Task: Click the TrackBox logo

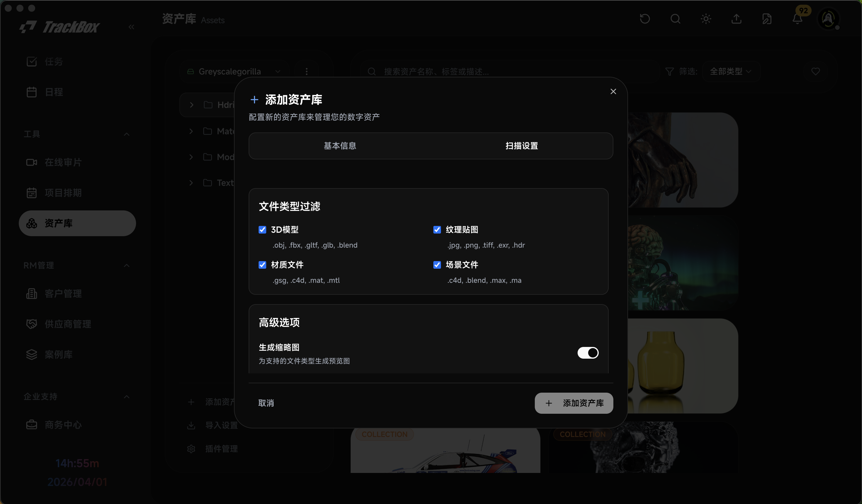Action: (x=59, y=27)
